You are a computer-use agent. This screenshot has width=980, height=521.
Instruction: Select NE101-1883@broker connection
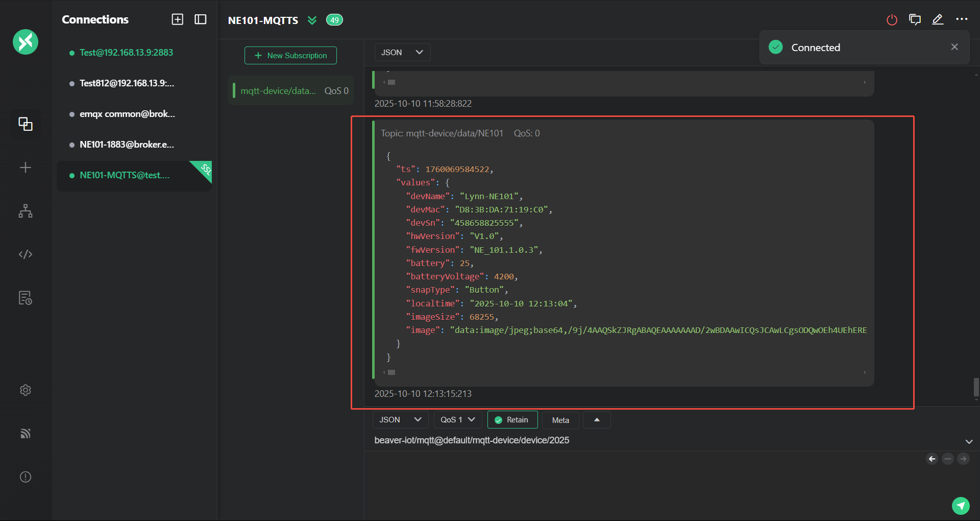pos(127,145)
